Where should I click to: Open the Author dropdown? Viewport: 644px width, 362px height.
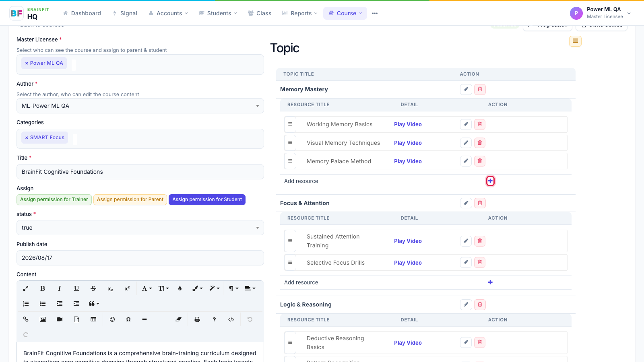click(x=140, y=106)
